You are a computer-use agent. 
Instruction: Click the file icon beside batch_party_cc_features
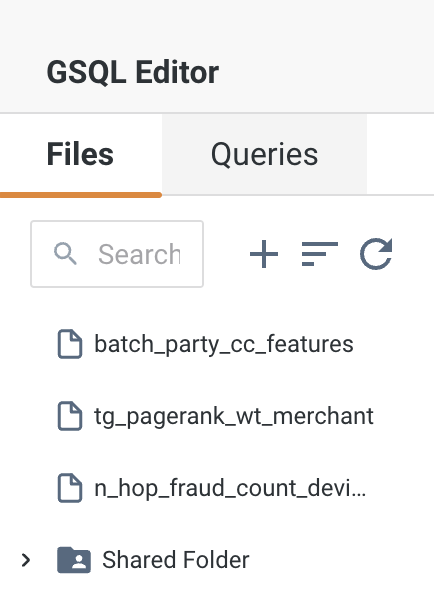click(70, 344)
